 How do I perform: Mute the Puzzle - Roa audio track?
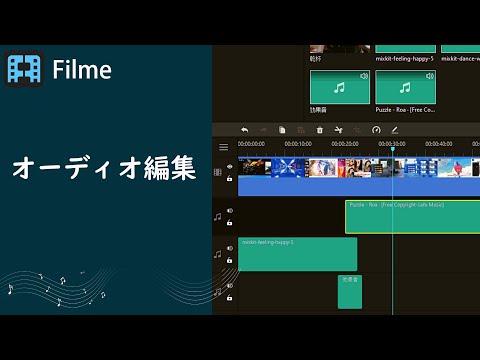(230, 211)
